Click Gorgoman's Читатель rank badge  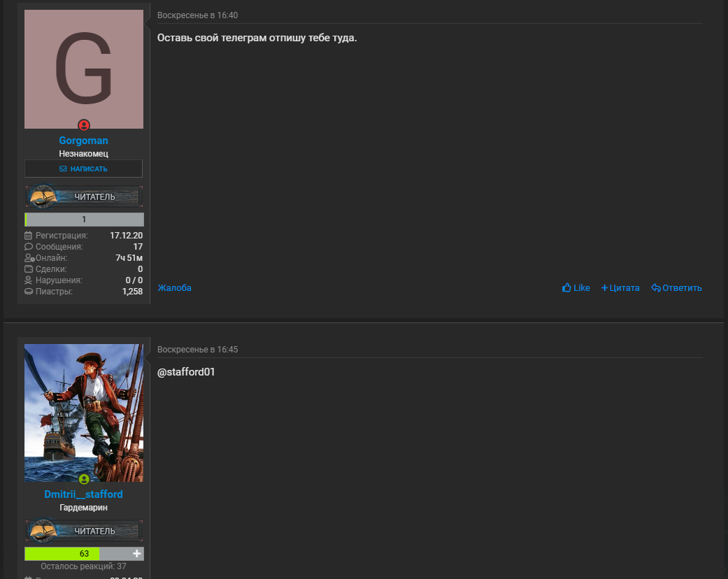84,196
